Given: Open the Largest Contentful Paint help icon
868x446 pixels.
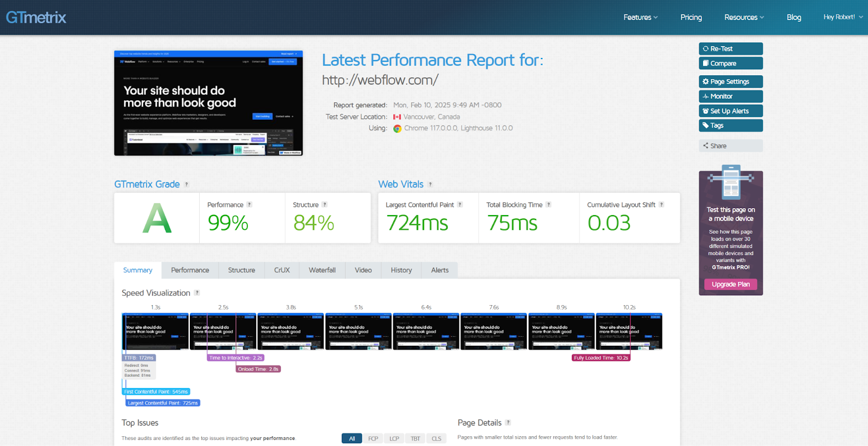Looking at the screenshot, I should pyautogui.click(x=460, y=205).
